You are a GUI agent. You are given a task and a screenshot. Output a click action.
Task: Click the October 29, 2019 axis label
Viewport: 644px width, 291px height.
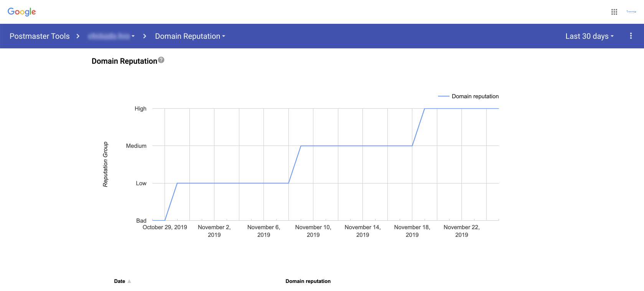[165, 227]
